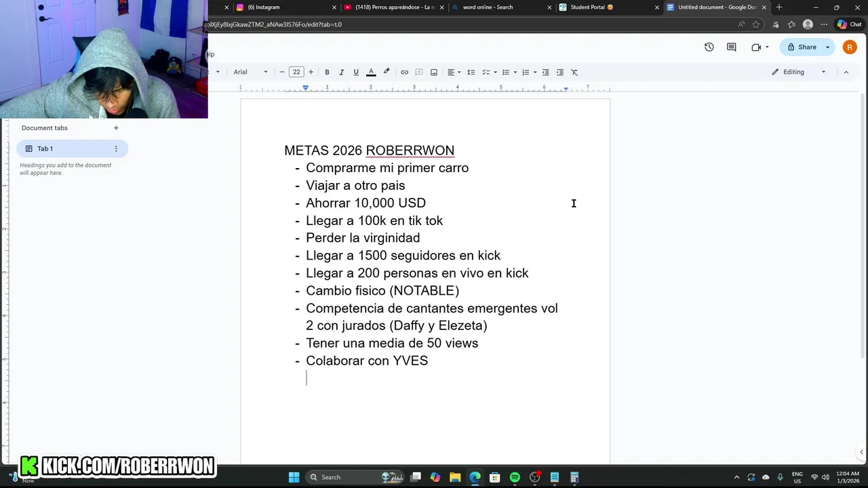
Task: Click the ROBERRWON misspelled word in title
Action: click(410, 150)
